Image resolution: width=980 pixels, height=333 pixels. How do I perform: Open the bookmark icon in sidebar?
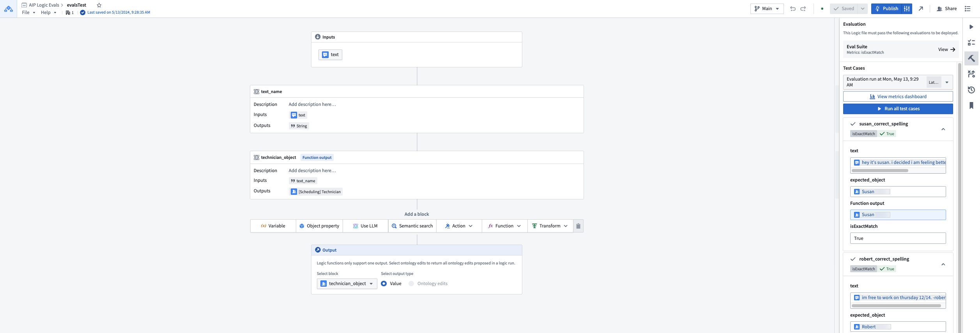tap(971, 106)
